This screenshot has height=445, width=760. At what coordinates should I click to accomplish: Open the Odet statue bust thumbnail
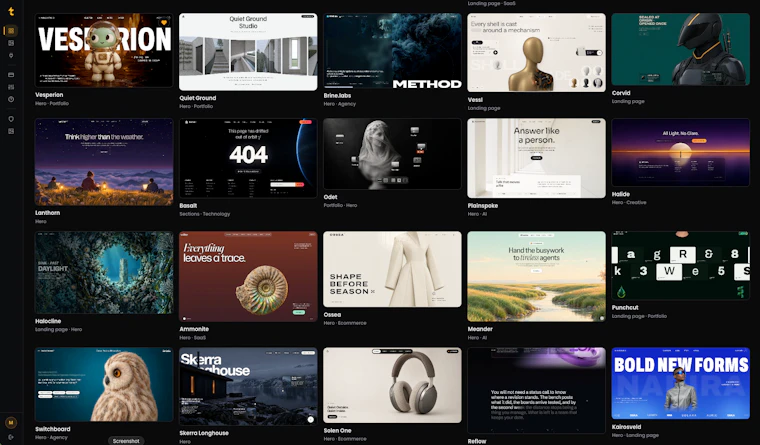click(393, 154)
